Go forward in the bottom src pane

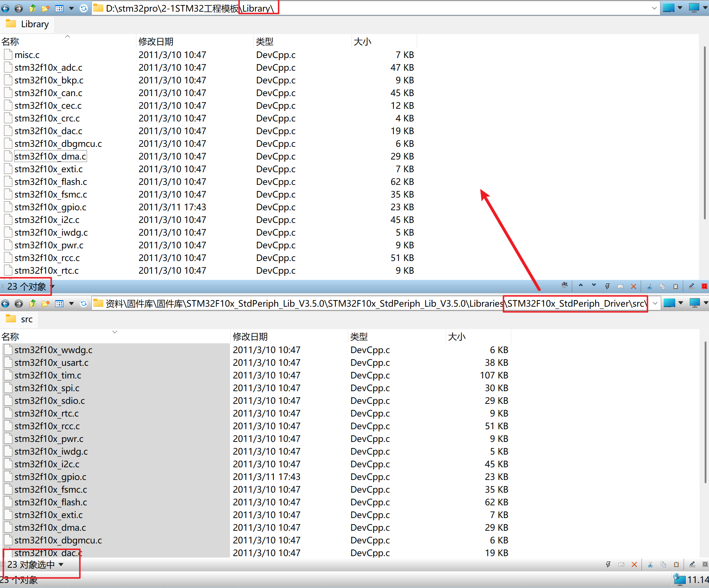(x=19, y=303)
